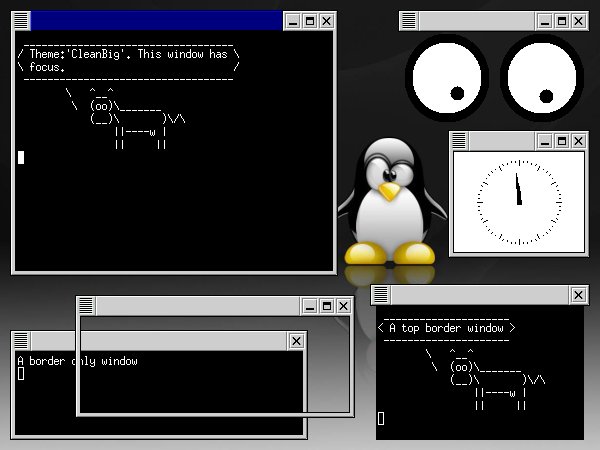Minimize the transparent outline window
This screenshot has width=600, height=450.
coord(310,306)
